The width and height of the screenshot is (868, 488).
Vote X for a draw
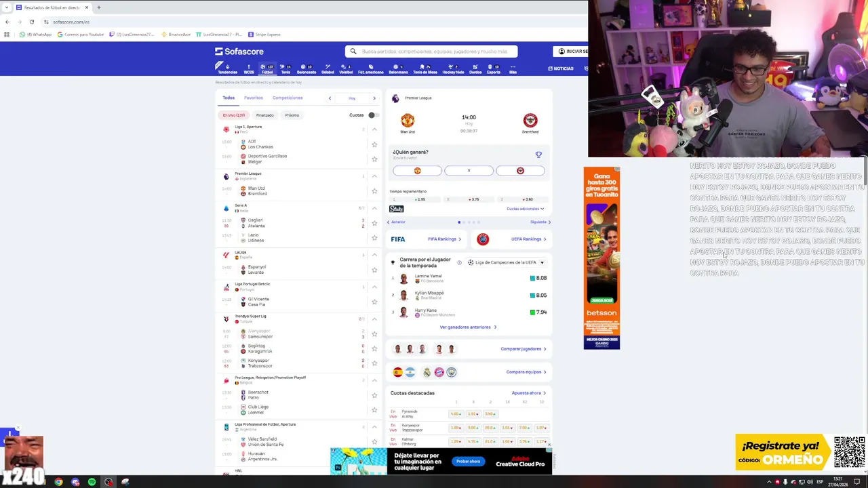(x=469, y=171)
